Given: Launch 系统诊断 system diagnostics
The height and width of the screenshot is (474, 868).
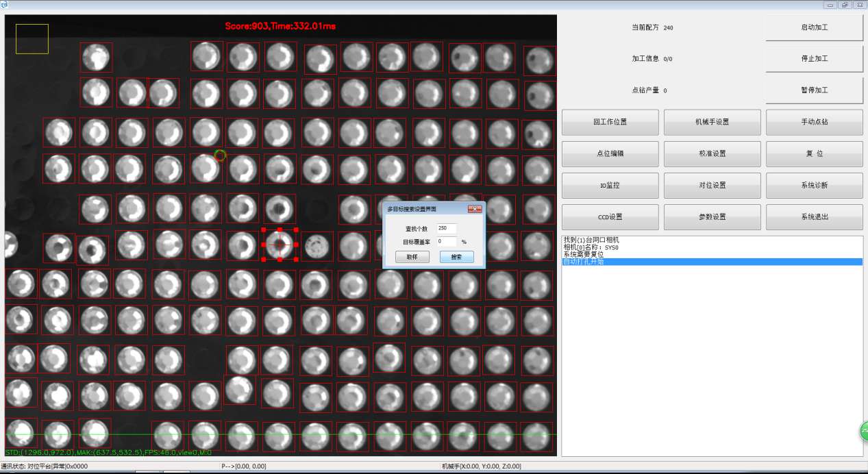Looking at the screenshot, I should [x=814, y=185].
